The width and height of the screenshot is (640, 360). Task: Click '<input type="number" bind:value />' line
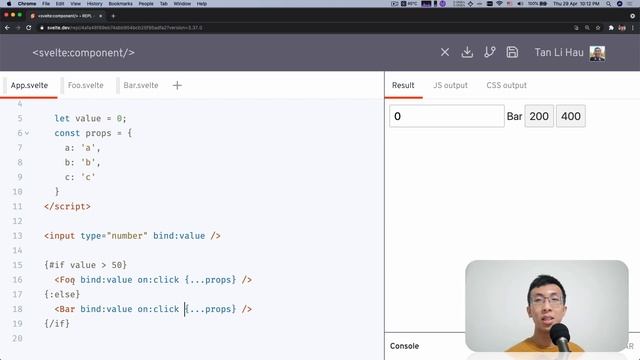133,236
